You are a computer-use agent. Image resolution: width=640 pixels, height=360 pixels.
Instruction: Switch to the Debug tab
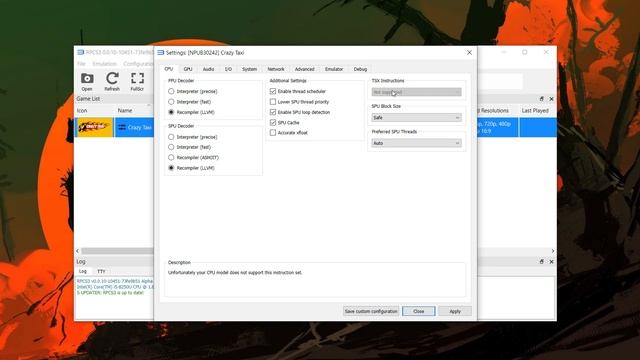click(360, 69)
